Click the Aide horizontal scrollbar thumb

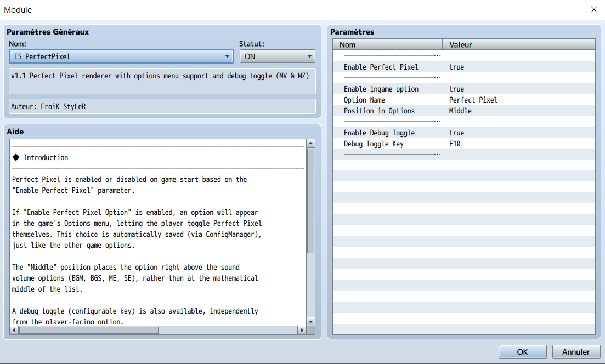coord(89,330)
